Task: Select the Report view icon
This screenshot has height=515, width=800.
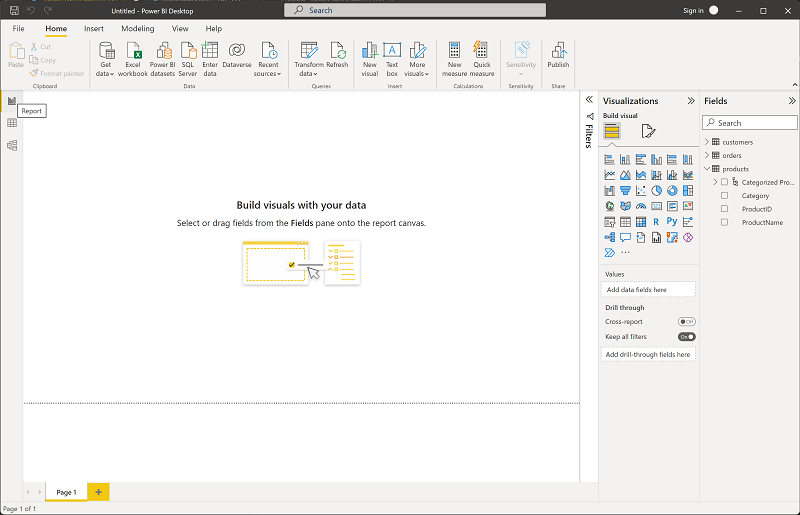Action: click(x=12, y=101)
